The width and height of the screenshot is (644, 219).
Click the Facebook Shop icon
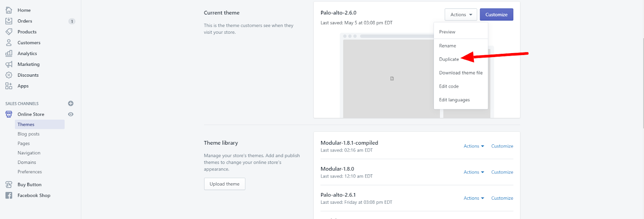[9, 195]
